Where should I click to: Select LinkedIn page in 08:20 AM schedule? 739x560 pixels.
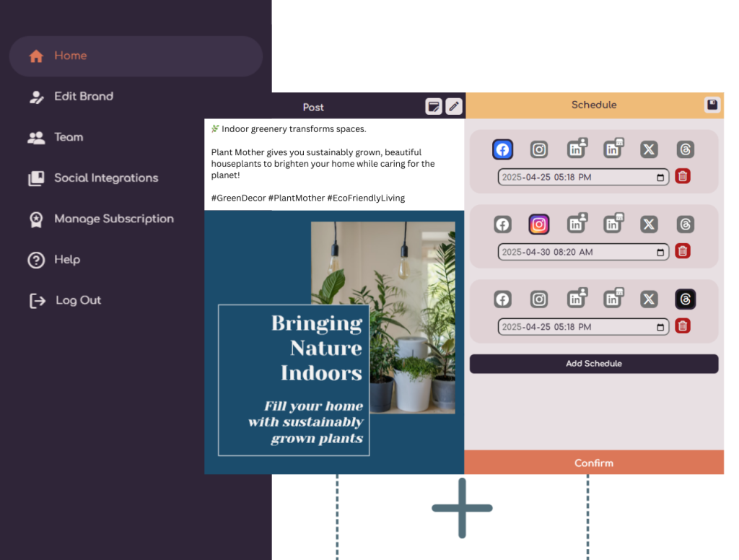[613, 224]
